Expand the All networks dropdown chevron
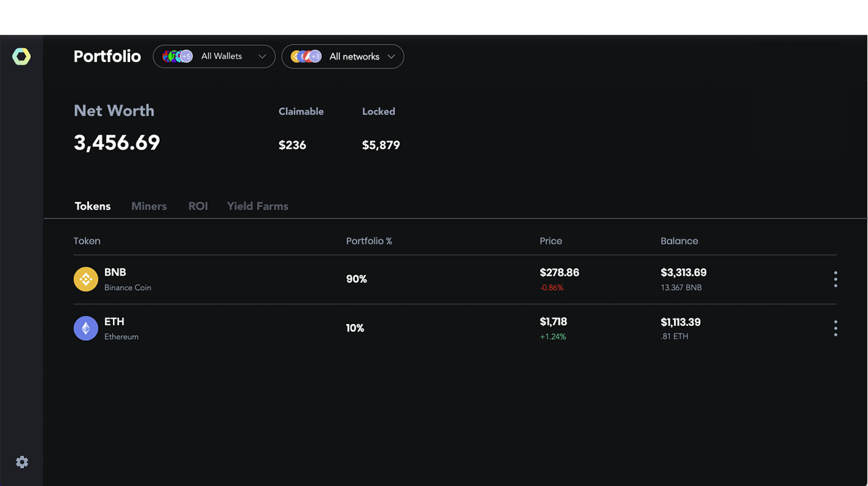Image resolution: width=868 pixels, height=486 pixels. click(x=391, y=56)
